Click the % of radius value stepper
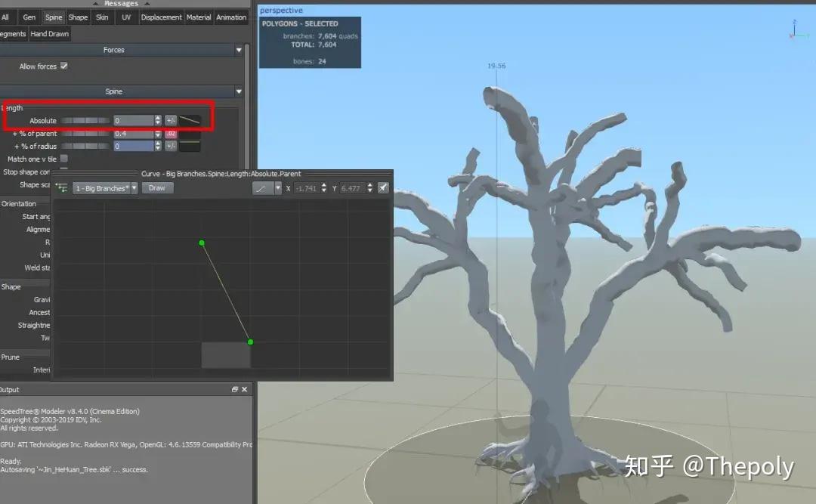Viewport: 816px width, 504px height. click(158, 147)
